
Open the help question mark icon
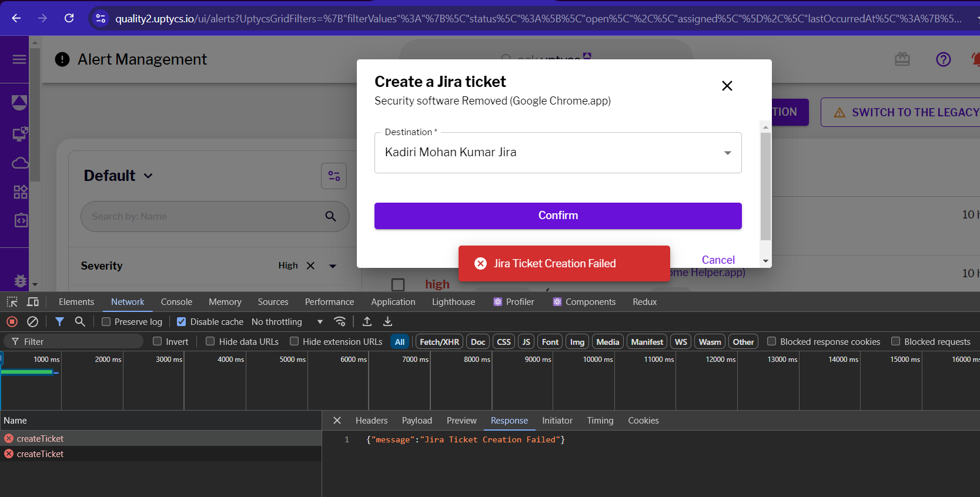(x=943, y=59)
